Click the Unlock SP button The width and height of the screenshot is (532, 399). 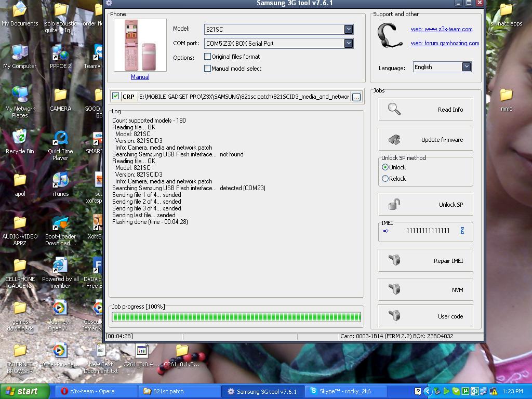[425, 204]
